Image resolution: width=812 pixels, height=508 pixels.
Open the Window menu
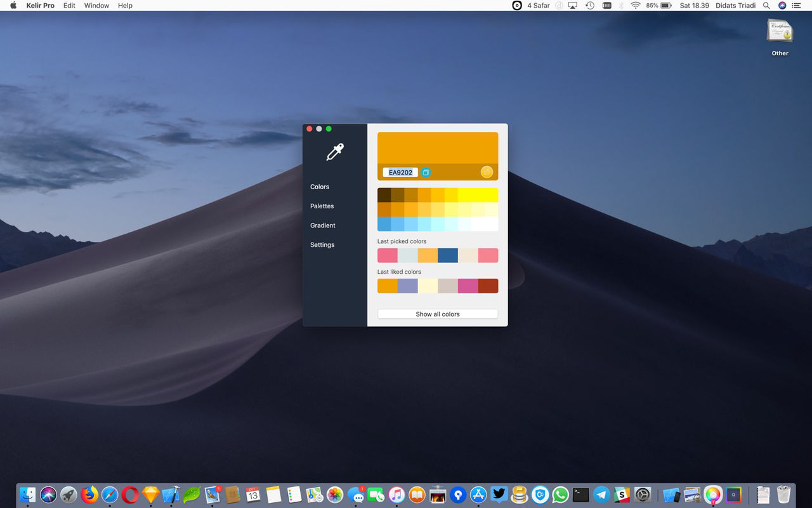(96, 5)
